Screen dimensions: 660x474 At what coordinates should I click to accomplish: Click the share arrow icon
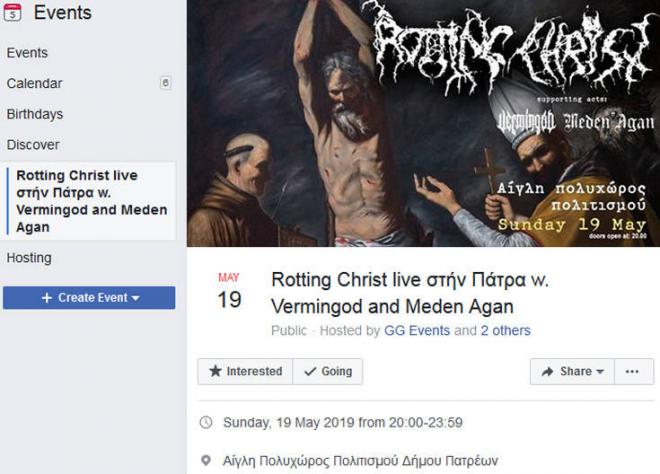point(547,371)
